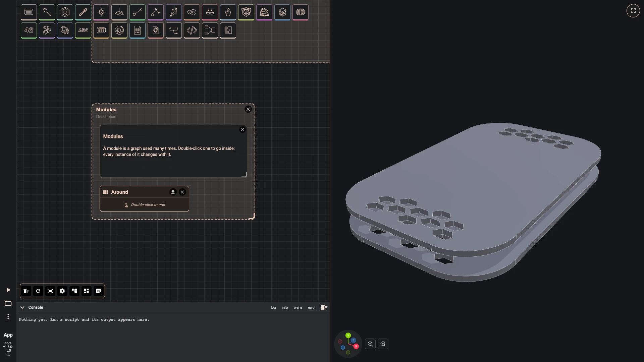Open the CSV file node icon
Viewport: 644px width, 362px height.
click(138, 30)
